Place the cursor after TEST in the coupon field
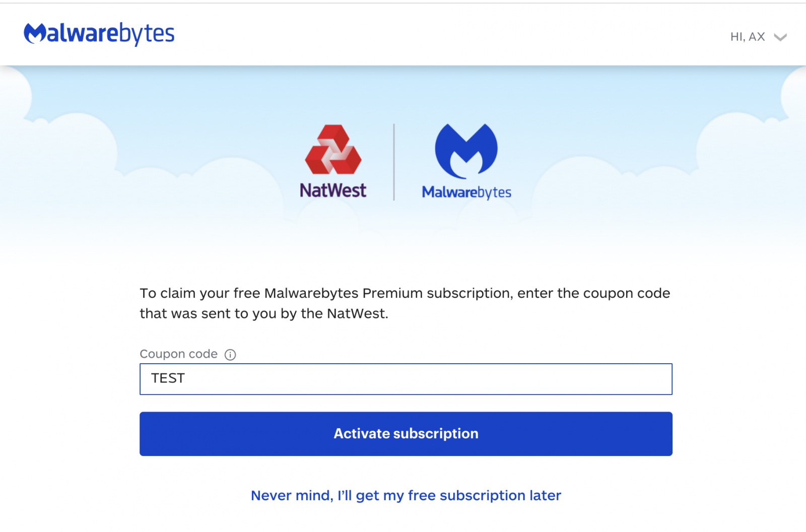 (x=186, y=378)
